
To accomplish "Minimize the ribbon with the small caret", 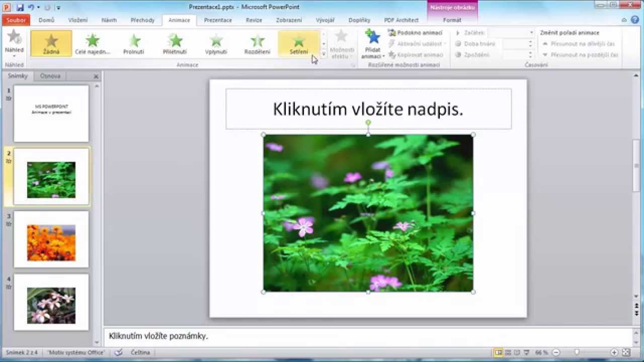I will tap(624, 20).
